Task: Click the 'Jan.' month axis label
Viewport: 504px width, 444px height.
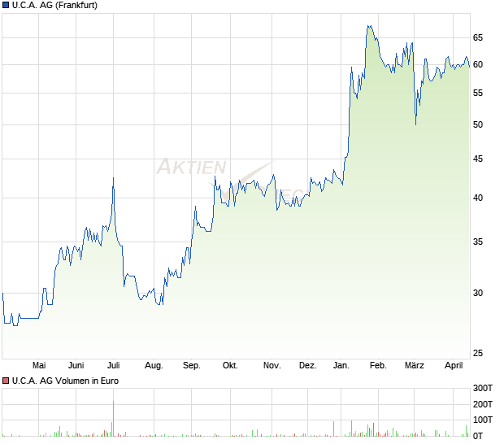Action: tap(341, 366)
